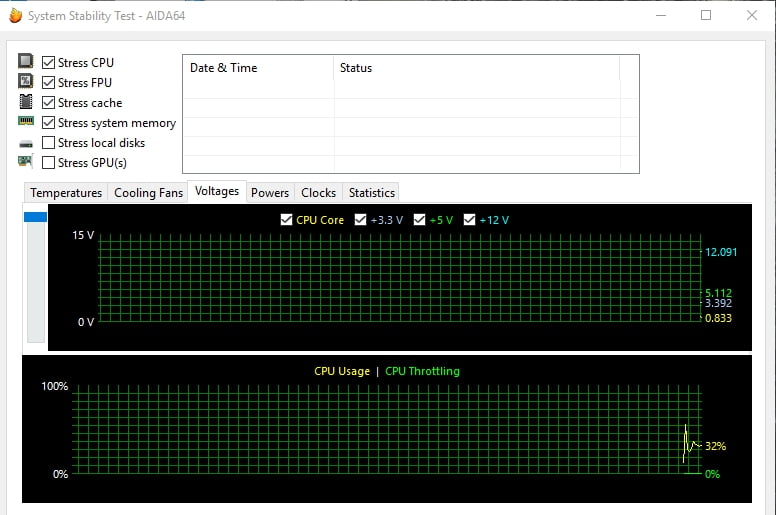
Task: Uncheck the Stress FPU checkbox
Action: pos(48,83)
